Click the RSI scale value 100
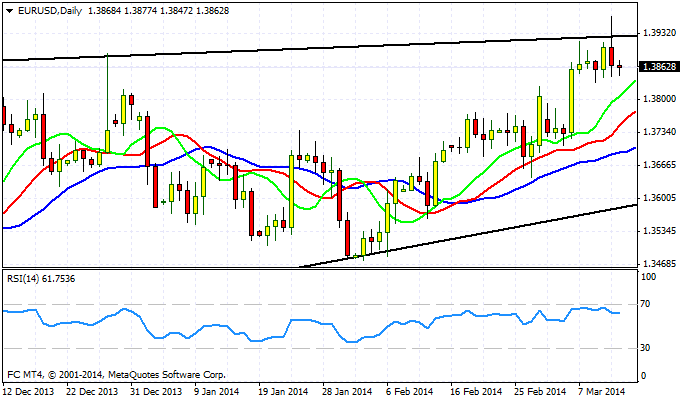The width and height of the screenshot is (680, 400). coord(648,277)
